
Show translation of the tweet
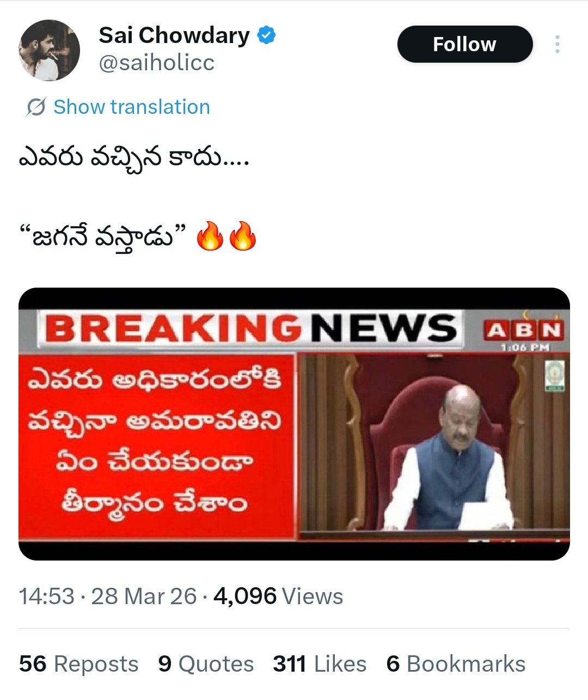(x=131, y=107)
